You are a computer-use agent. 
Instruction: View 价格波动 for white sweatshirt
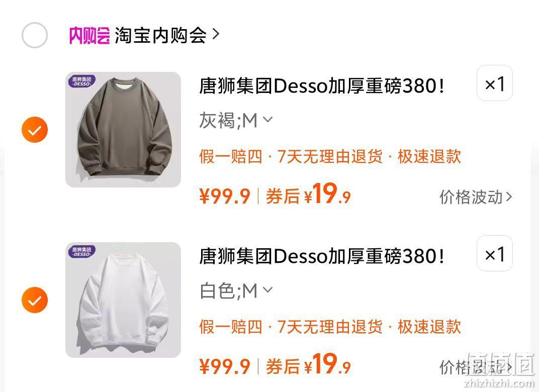pos(476,367)
